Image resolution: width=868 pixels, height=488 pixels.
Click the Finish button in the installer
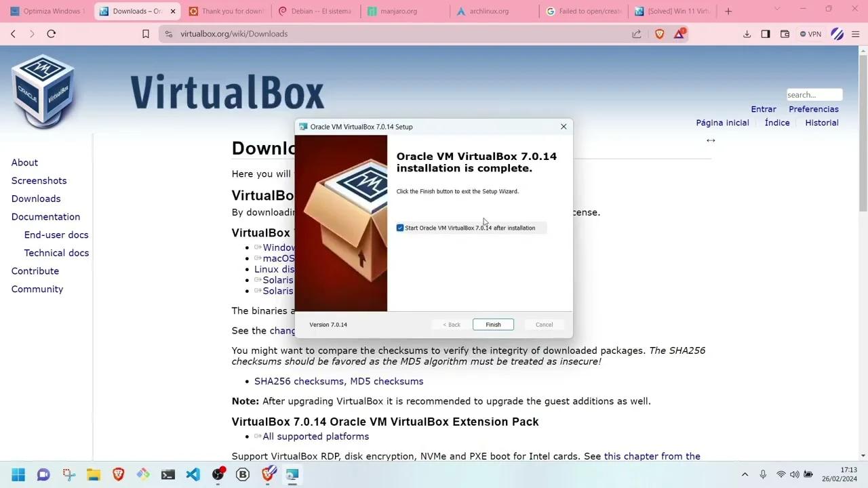(493, 325)
